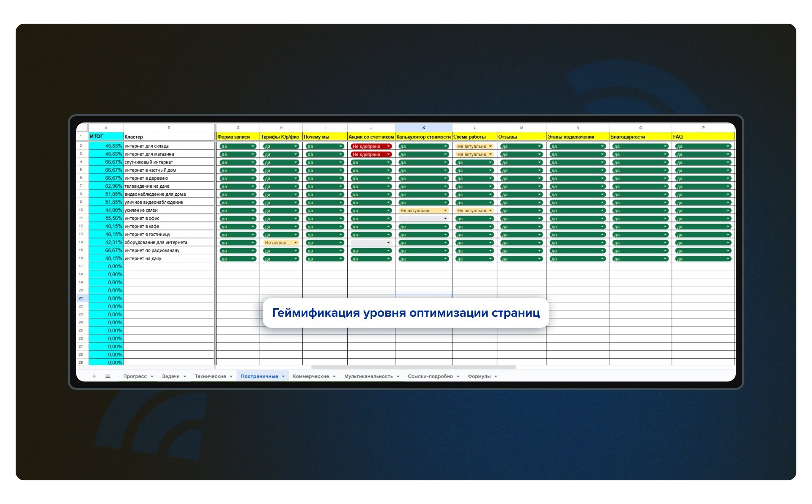Open Прогресс tab menu arrow
This screenshot has width=812, height=504.
tap(152, 377)
